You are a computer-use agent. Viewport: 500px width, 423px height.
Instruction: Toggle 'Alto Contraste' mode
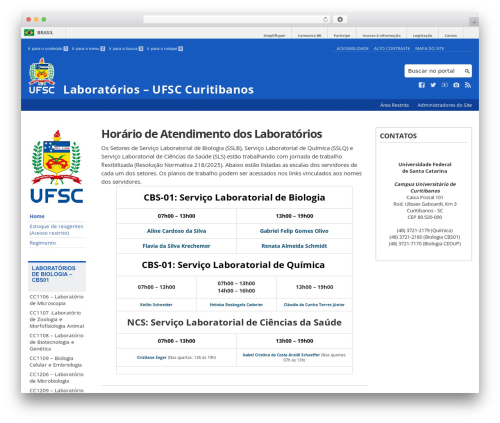pos(392,49)
